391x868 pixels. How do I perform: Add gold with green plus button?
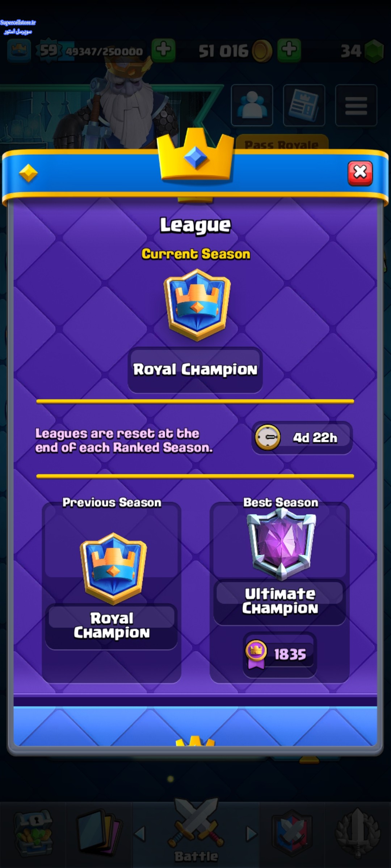coord(289,50)
